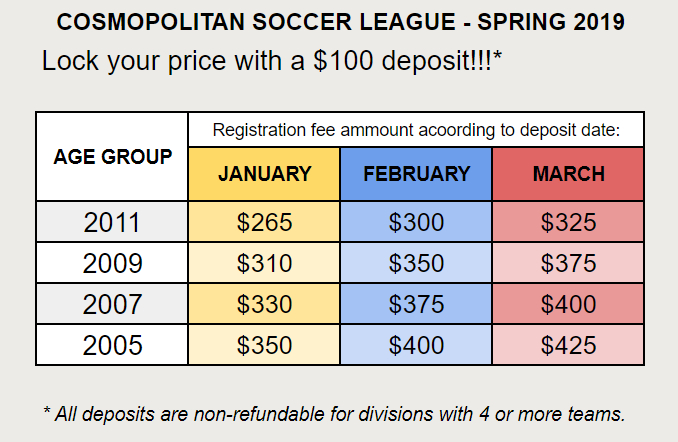Click the Cosmopolitan Soccer League title
Image resolution: width=678 pixels, height=442 pixels.
341,22
